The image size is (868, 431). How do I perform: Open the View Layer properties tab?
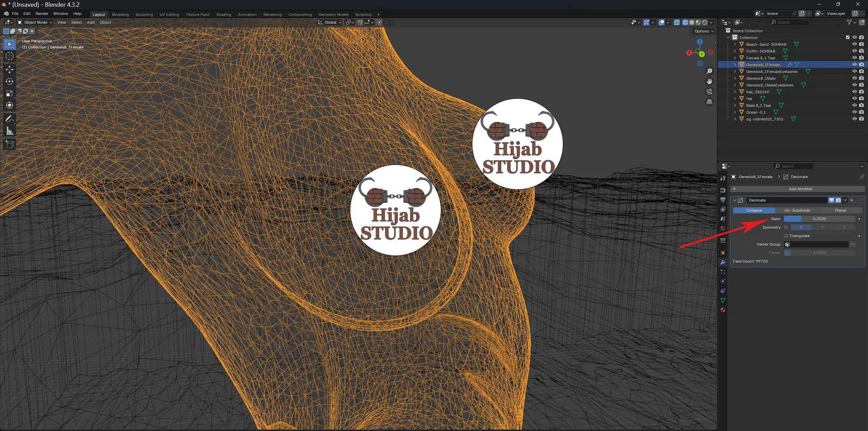pyautogui.click(x=723, y=209)
